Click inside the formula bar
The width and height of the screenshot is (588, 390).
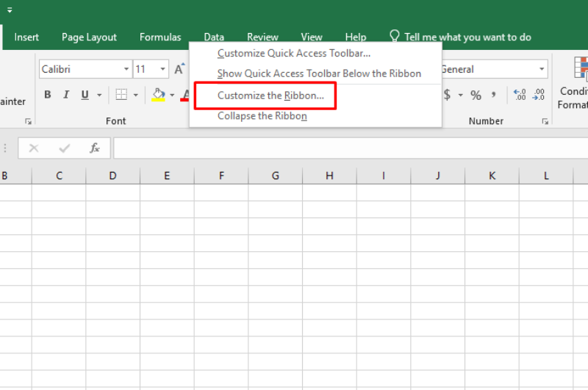(351, 148)
